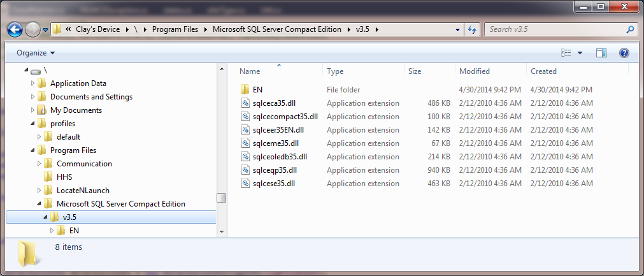This screenshot has width=644, height=276.
Task: Click the tree pane scroll down arrow
Action: coord(222,231)
